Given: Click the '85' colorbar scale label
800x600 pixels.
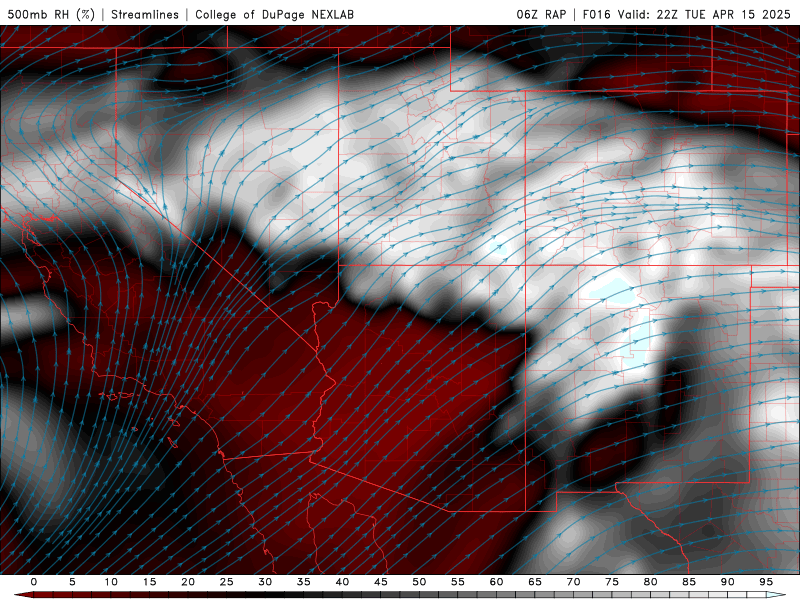Looking at the screenshot, I should click(689, 582).
